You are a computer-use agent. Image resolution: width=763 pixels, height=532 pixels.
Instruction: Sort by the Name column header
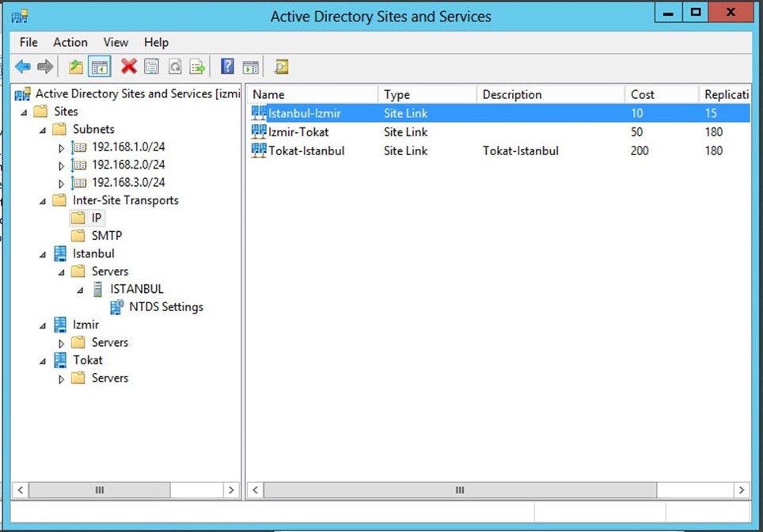(313, 94)
